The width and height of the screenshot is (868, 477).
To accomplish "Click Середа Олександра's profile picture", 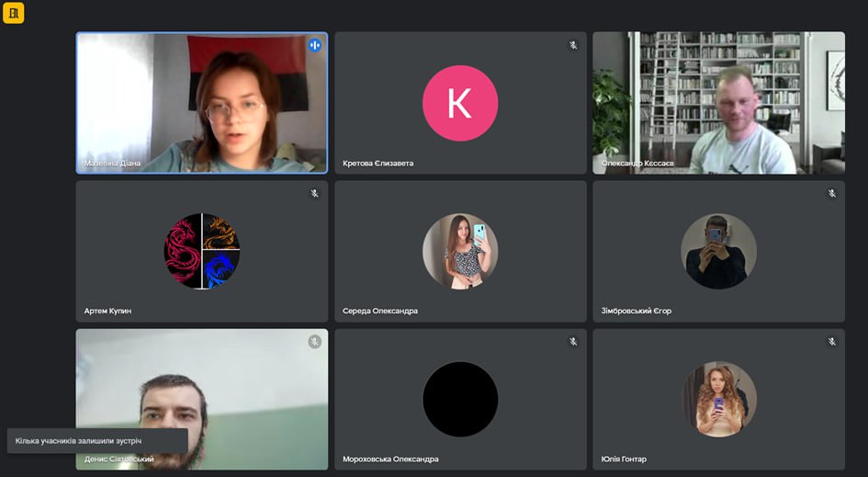I will point(460,251).
